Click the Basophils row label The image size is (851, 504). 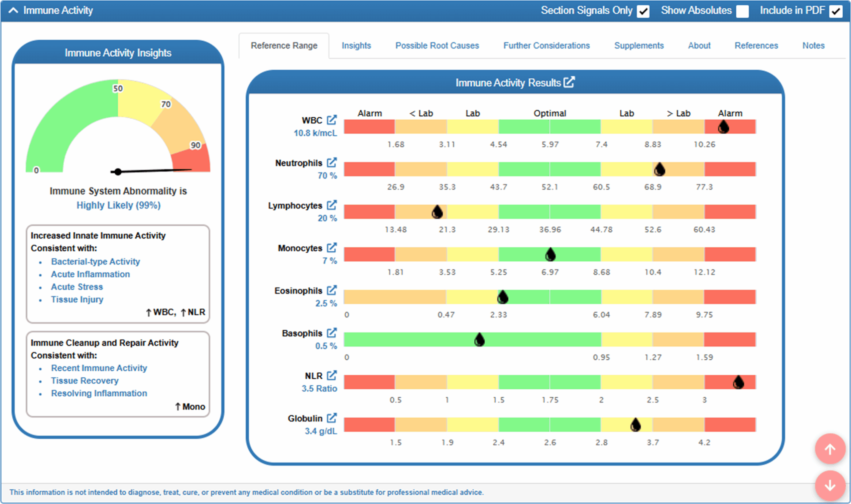point(302,333)
